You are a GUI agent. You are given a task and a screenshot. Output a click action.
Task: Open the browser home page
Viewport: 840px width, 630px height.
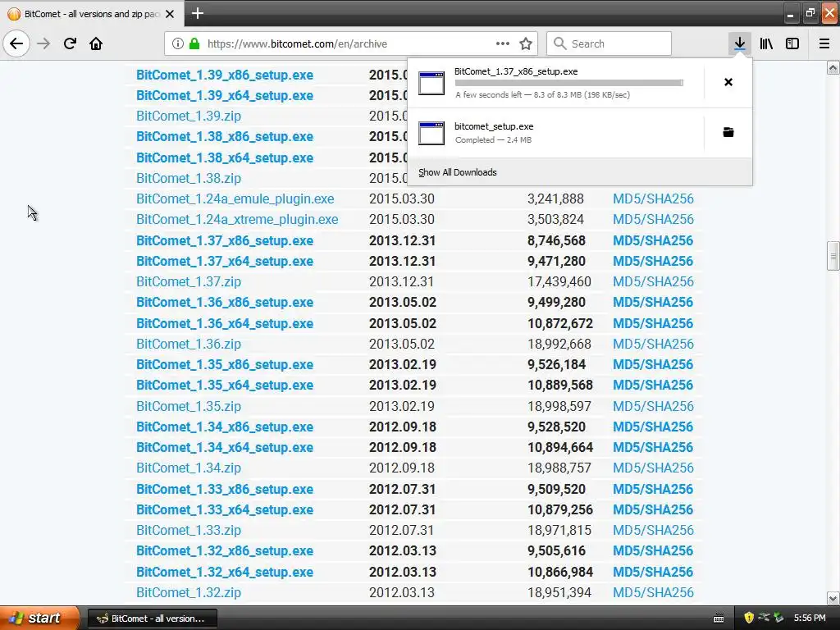[x=96, y=43]
